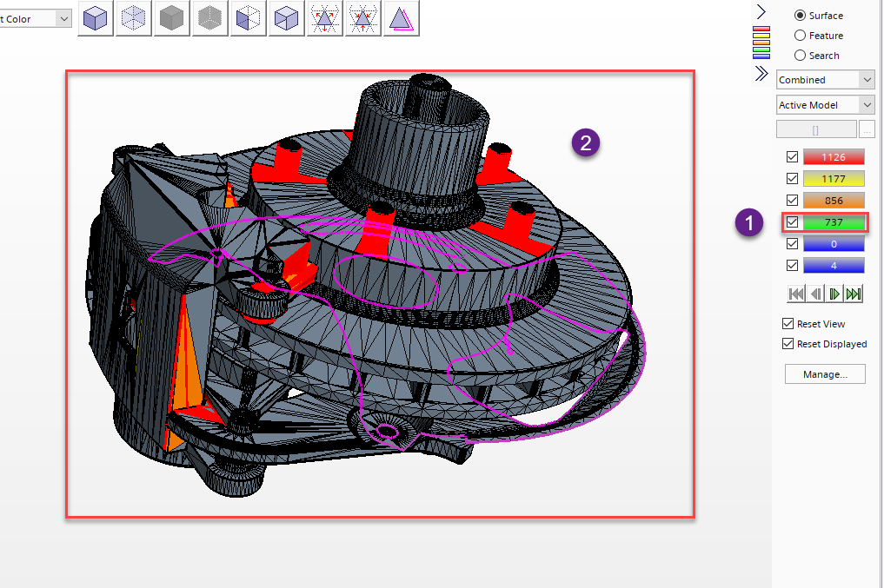Open the Combined dropdown
The width and height of the screenshot is (884, 588).
pos(826,79)
